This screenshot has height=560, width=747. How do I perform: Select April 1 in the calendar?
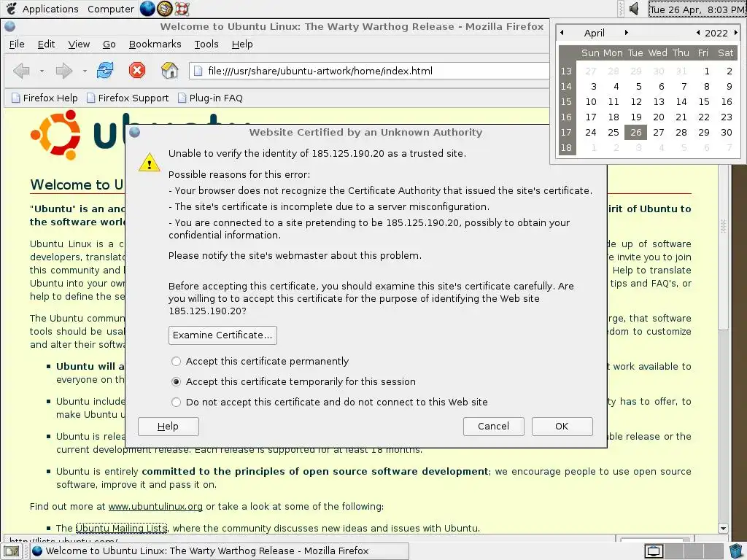point(706,71)
